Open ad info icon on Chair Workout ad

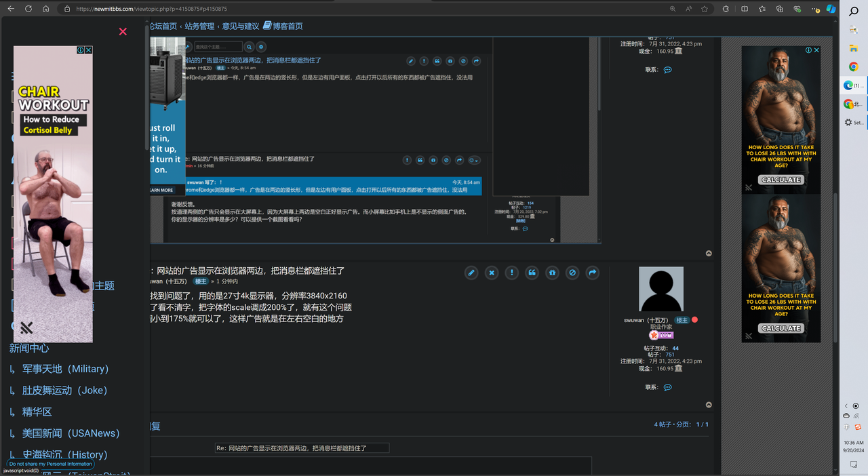(81, 50)
